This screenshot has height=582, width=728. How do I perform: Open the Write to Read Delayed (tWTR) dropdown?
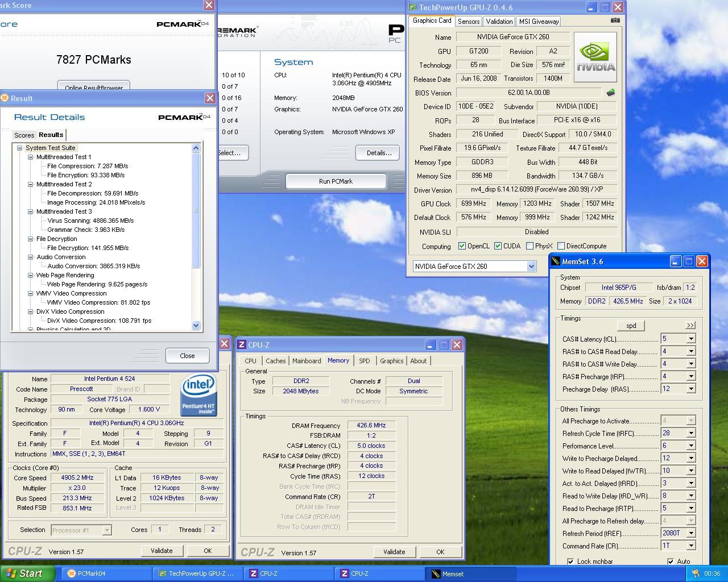691,471
